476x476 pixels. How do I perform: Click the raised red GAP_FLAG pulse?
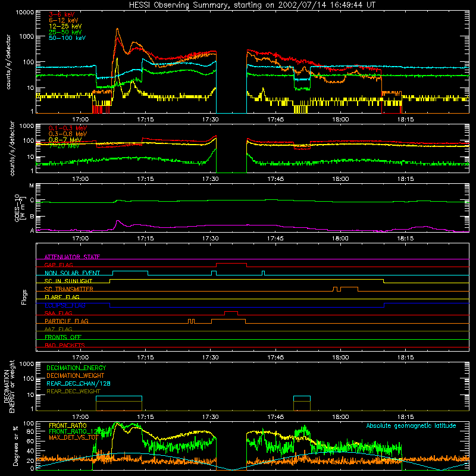click(x=231, y=264)
